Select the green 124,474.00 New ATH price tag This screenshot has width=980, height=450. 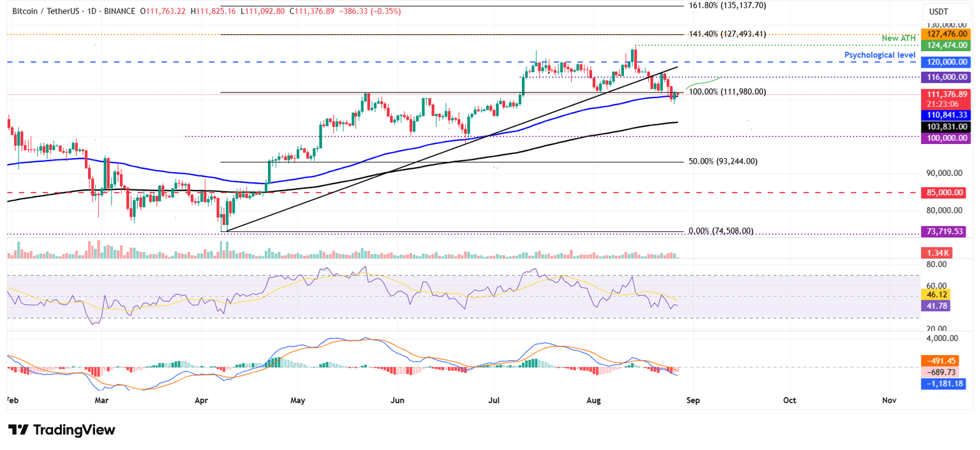pyautogui.click(x=944, y=45)
